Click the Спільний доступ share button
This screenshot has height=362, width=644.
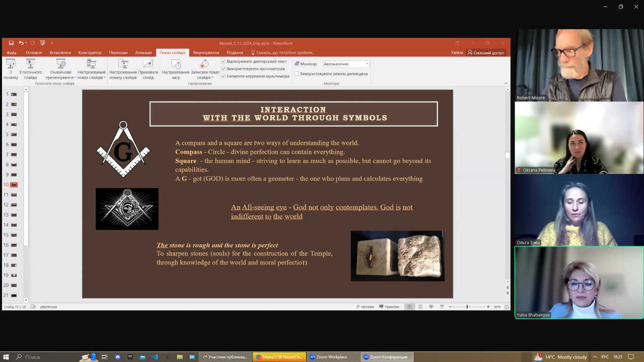486,52
